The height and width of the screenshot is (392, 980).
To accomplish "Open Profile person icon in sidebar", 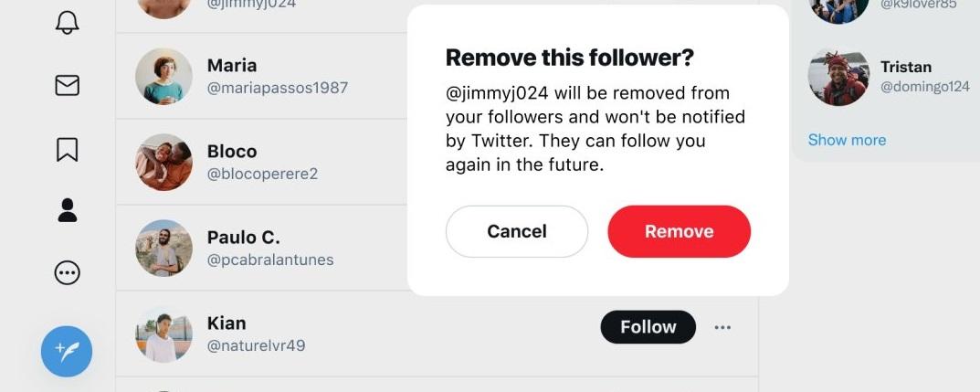I will pyautogui.click(x=68, y=210).
